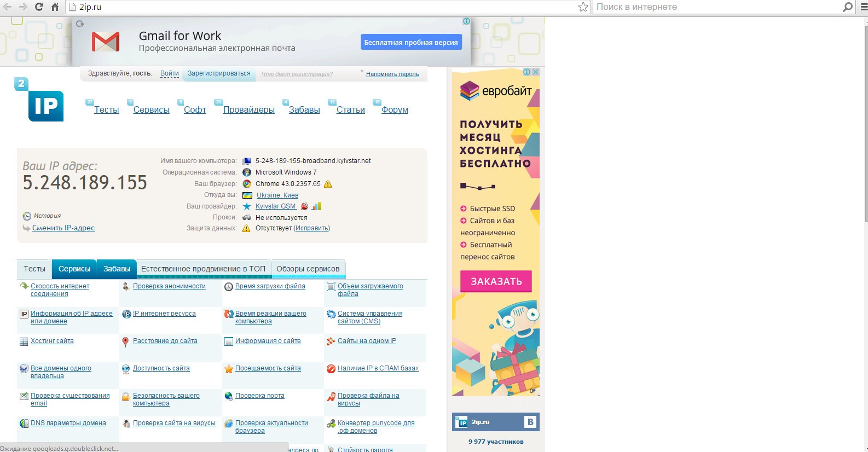The image size is (868, 452).
Task: Click the spam database prohibition icon
Action: 331,369
